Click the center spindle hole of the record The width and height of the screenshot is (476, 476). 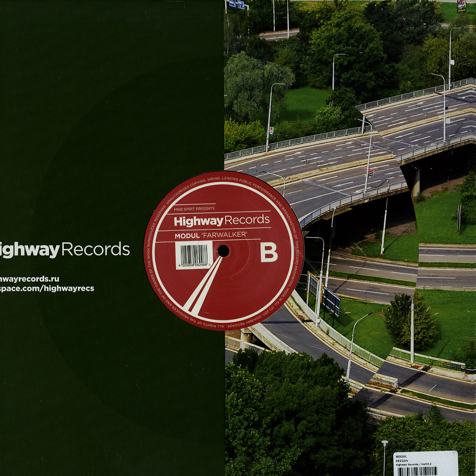pos(223,251)
